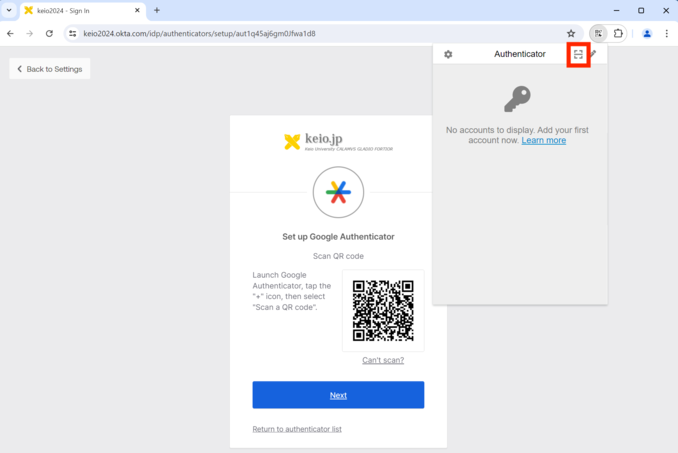Click the scan QR code icon in Authenticator popup
The image size is (678, 453).
578,54
